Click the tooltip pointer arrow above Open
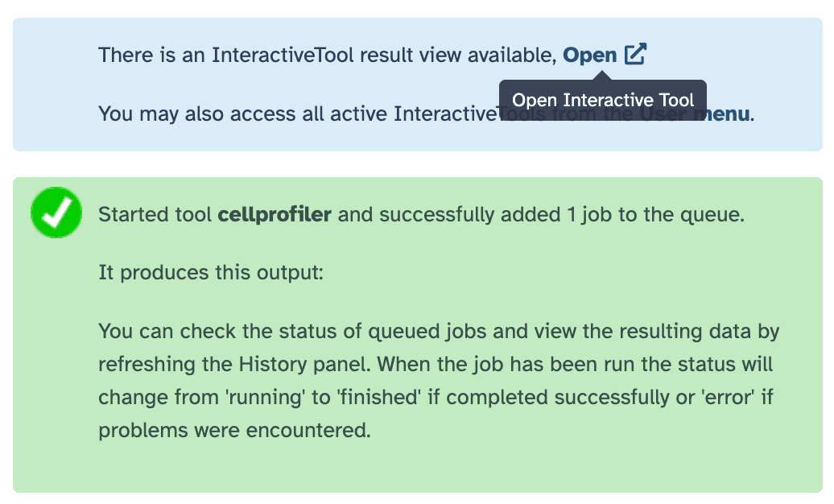834x504 pixels. 602,76
